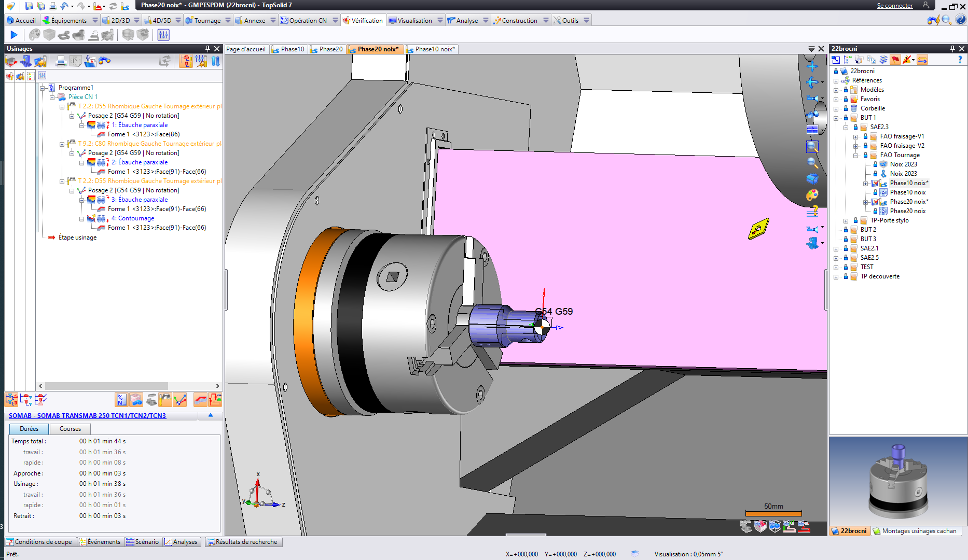
Task: Click the zoom window magnifier icon in the viewport
Action: [812, 147]
